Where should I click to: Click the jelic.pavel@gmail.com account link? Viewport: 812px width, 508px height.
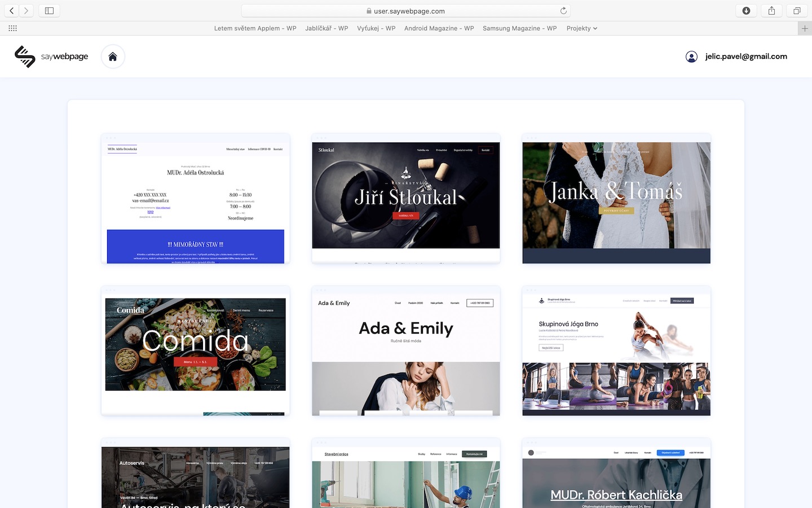[x=746, y=56]
